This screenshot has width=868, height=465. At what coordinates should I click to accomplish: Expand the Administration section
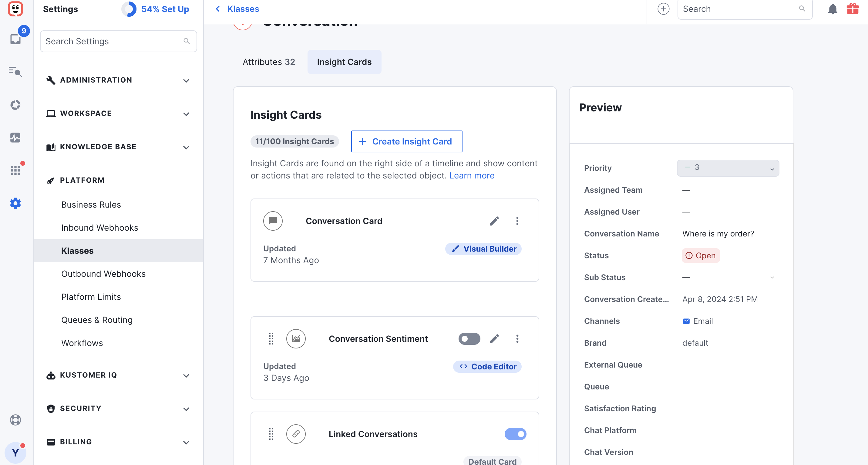pos(118,80)
